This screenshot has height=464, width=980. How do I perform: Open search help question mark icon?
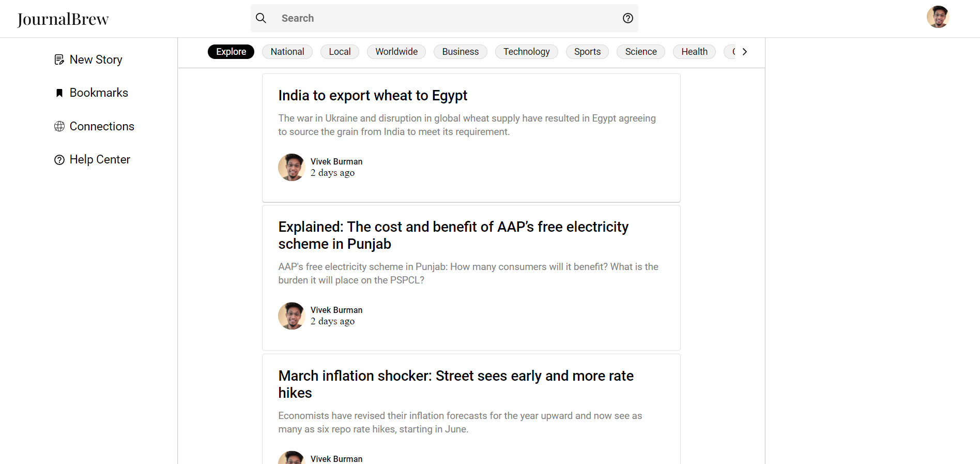click(628, 18)
